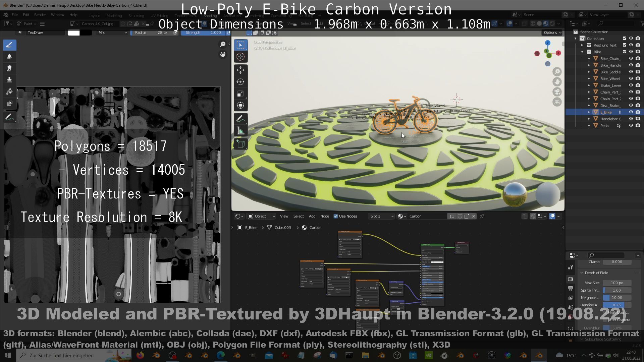Activate the Rotate tool in viewport
This screenshot has height=362, width=644.
click(240, 82)
